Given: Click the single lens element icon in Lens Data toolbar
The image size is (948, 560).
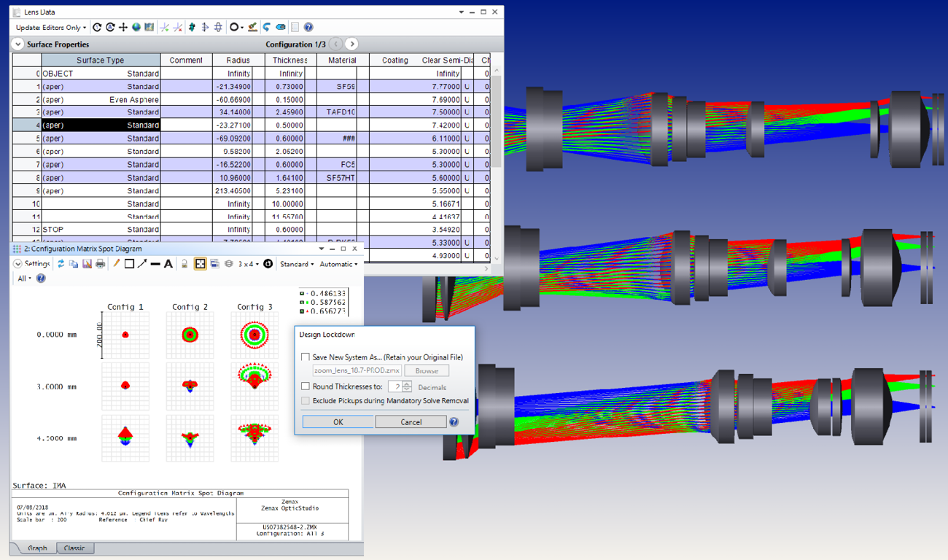Looking at the screenshot, I should 205,27.
